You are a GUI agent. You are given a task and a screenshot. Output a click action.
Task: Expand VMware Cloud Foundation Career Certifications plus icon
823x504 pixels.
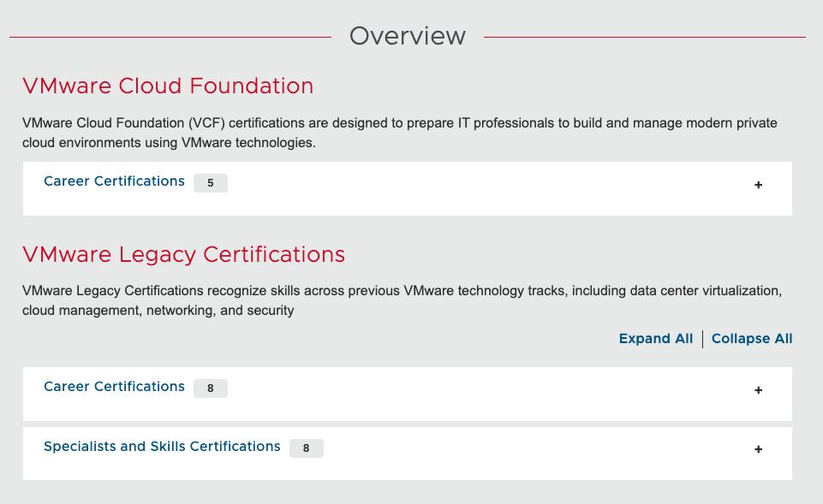pos(758,185)
